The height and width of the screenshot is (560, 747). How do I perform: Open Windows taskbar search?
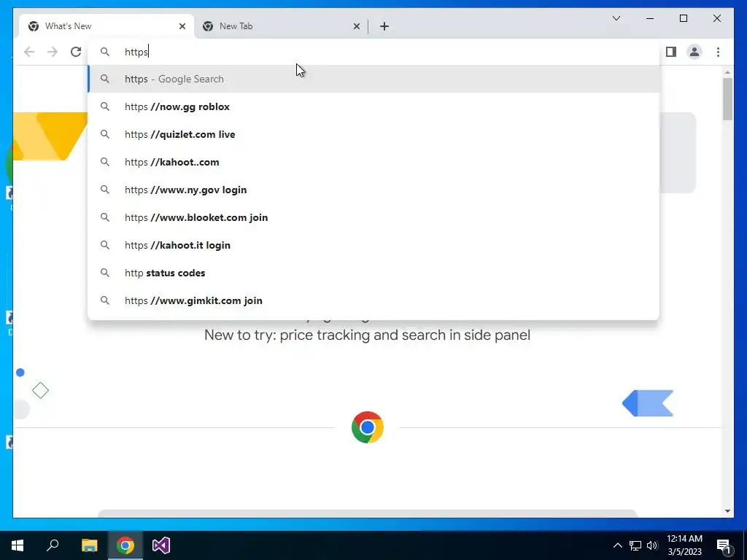[53, 545]
